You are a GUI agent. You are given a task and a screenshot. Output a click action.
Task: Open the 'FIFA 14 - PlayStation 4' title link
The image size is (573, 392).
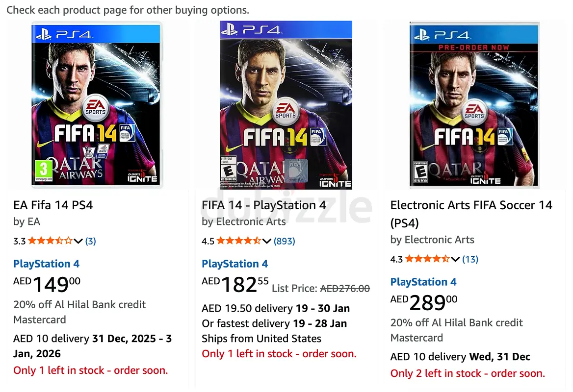click(264, 205)
